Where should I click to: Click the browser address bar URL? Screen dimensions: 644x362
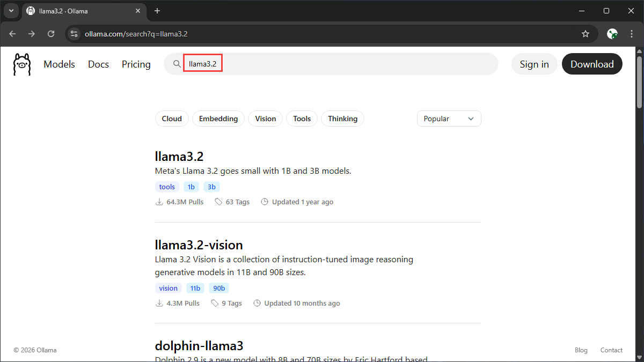(136, 34)
